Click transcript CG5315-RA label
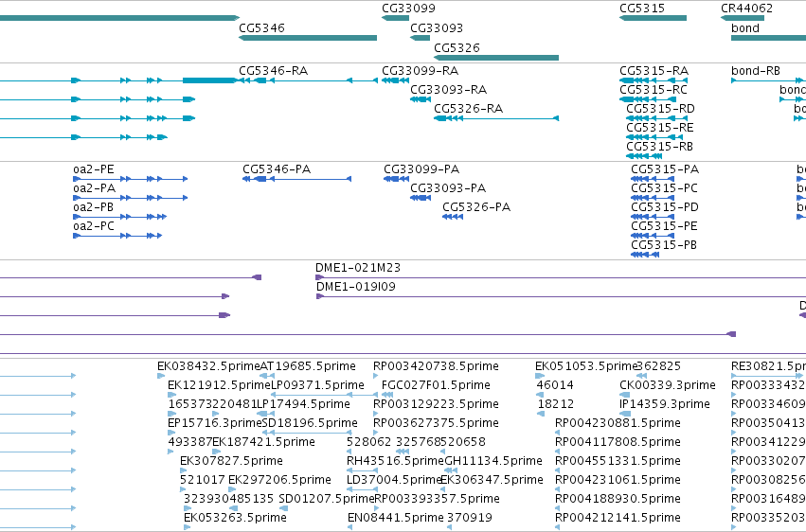The width and height of the screenshot is (806, 532). (654, 70)
